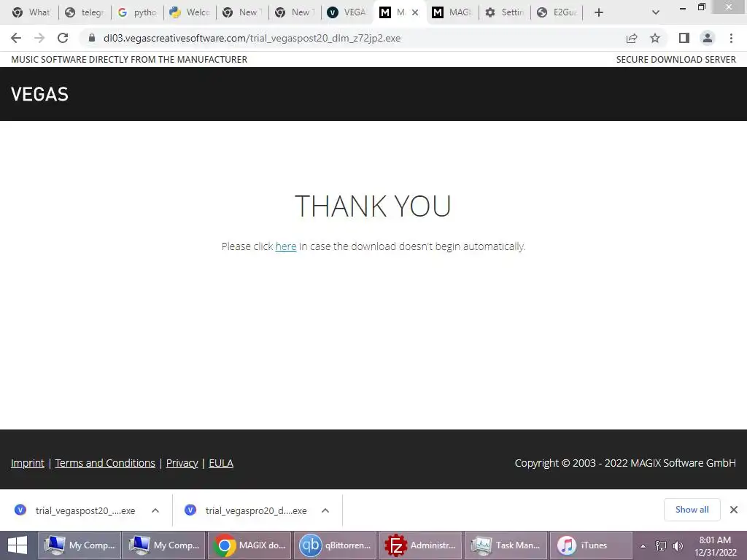Image resolution: width=747 pixels, height=560 pixels.
Task: Click Show all downloads button
Action: click(692, 510)
